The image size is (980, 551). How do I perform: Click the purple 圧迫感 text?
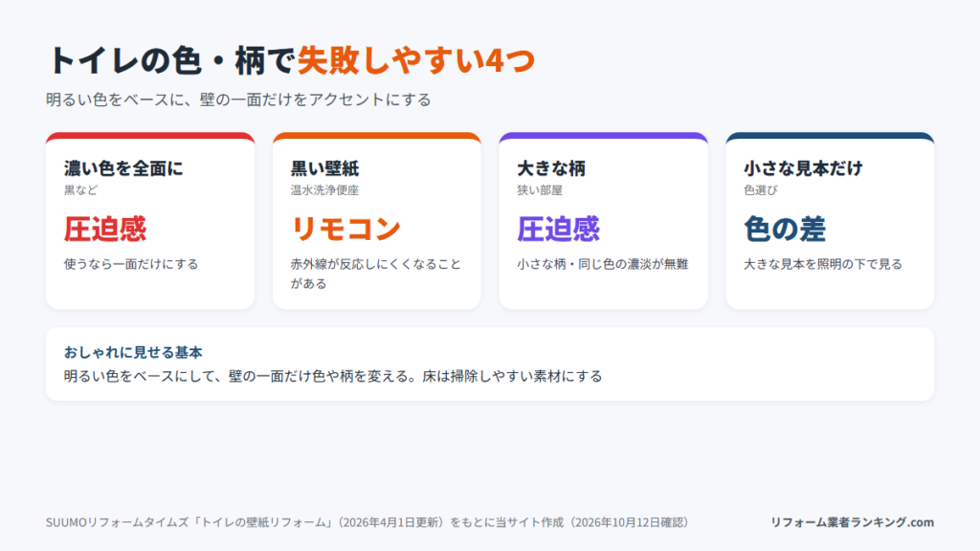(x=558, y=229)
